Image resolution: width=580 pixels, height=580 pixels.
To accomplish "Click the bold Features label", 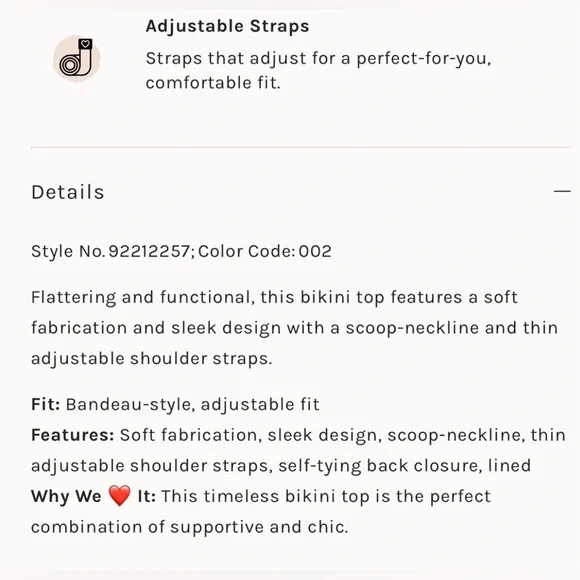I will pyautogui.click(x=72, y=435).
